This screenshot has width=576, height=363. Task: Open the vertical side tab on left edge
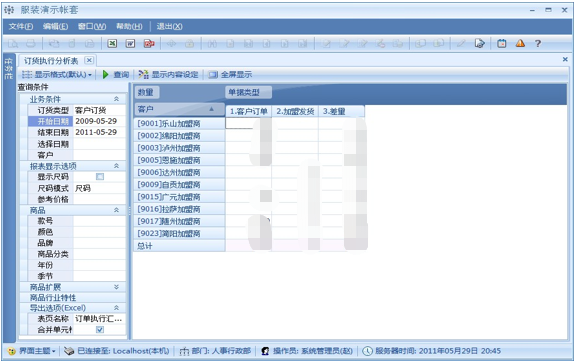[9, 69]
